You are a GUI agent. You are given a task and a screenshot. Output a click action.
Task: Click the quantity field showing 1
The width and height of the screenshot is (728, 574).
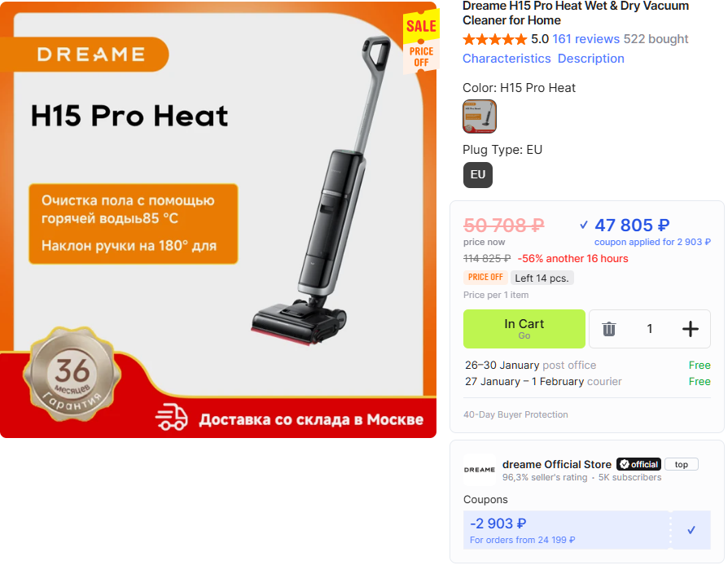click(x=650, y=329)
